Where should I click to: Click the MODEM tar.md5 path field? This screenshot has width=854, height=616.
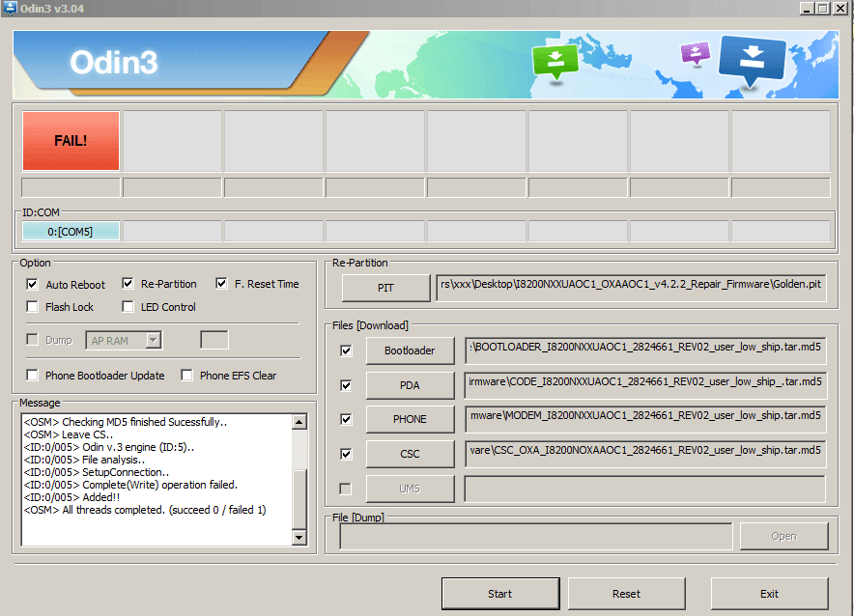(x=645, y=419)
